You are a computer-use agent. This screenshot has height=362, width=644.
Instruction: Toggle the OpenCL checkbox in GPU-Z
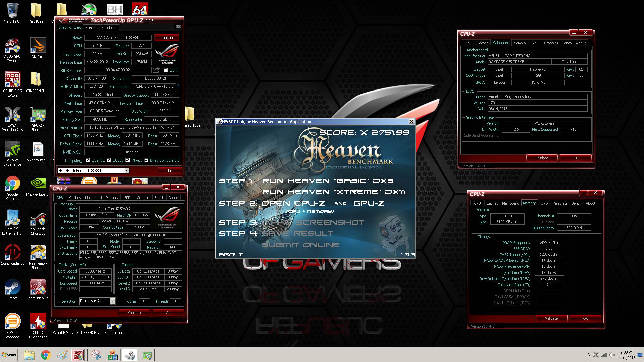88,160
